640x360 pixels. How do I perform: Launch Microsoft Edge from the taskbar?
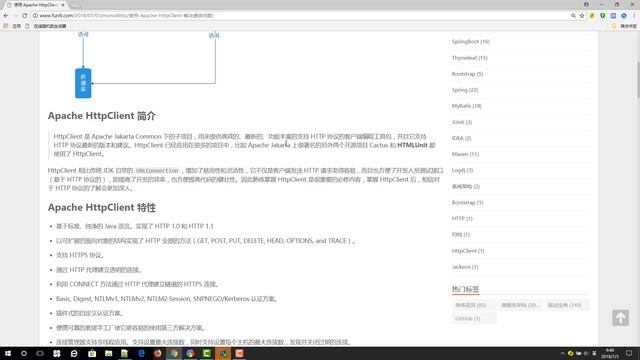[x=141, y=353]
